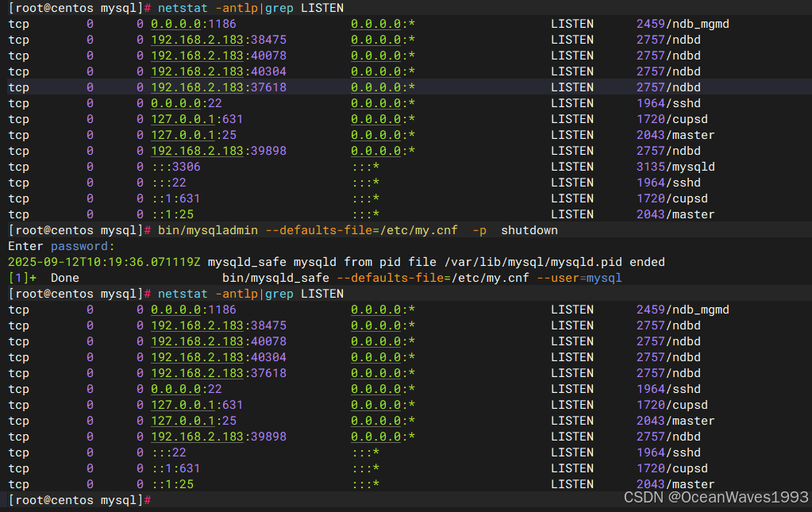Click --defaults-file=/etc/my.cnf on the mysqld_safe line
The image size is (812, 512).
coord(433,278)
